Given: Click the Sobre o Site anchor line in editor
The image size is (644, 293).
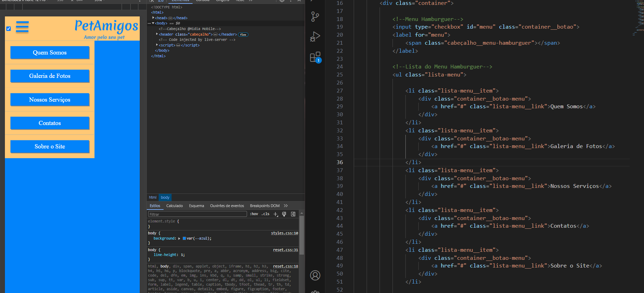Looking at the screenshot, I should (x=516, y=266).
